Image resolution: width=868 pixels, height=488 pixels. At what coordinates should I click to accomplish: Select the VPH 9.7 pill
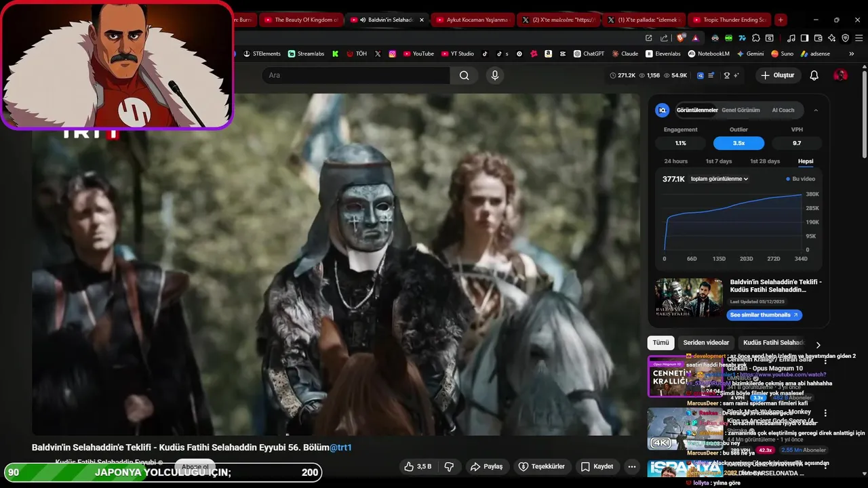point(797,143)
